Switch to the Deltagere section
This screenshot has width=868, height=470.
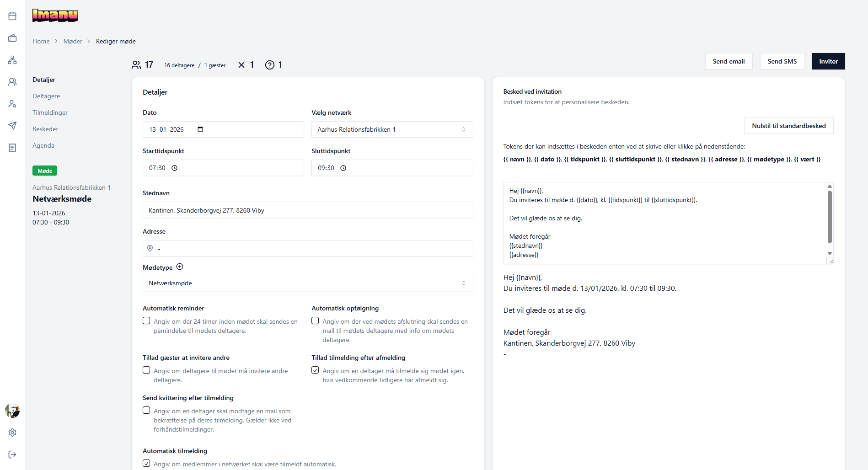click(x=46, y=96)
